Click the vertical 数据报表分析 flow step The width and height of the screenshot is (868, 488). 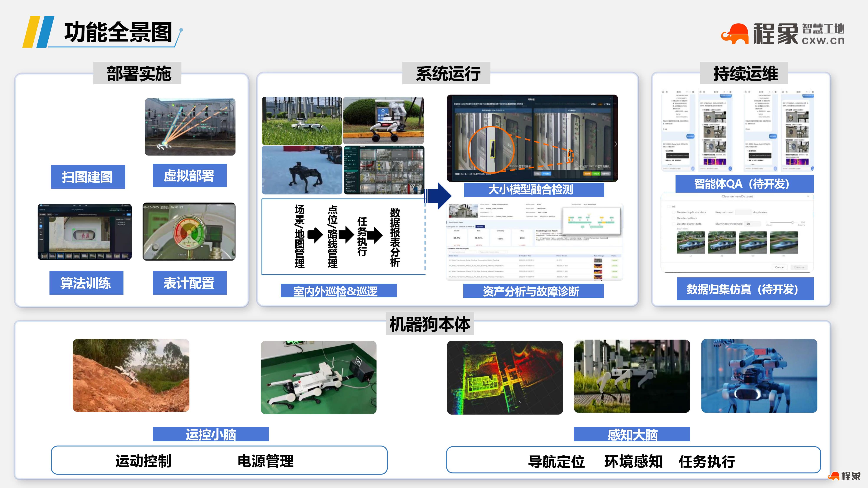(395, 237)
